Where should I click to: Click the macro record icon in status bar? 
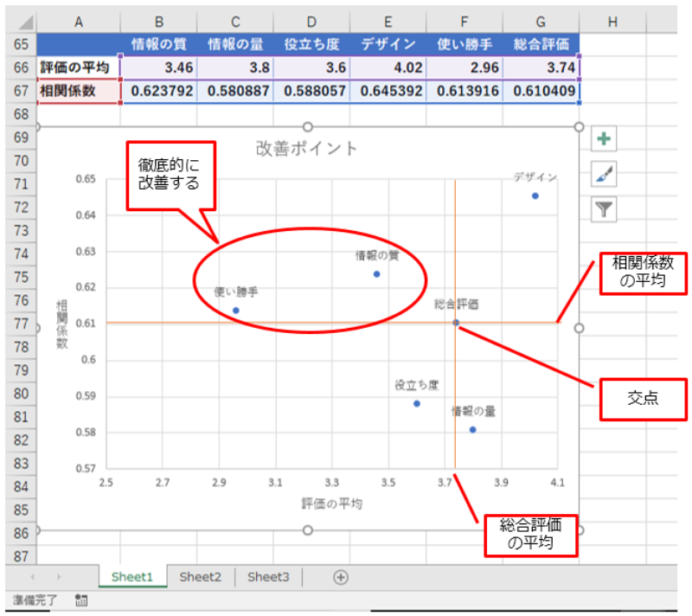click(x=82, y=600)
